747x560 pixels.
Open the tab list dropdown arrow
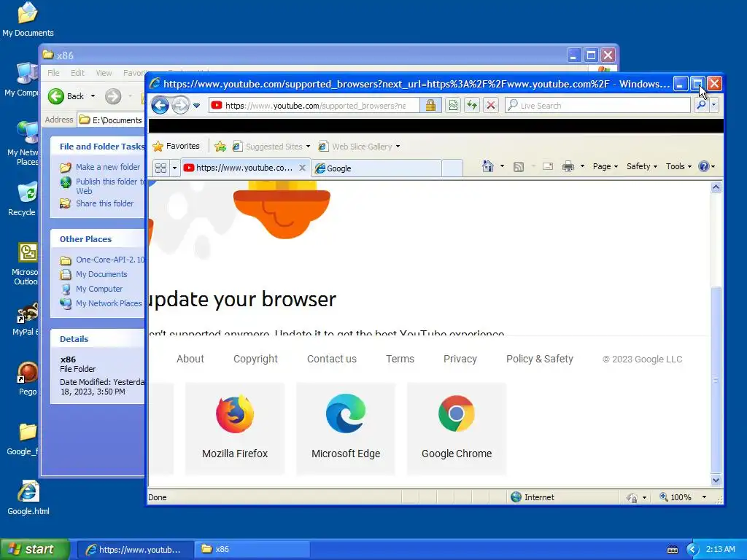174,168
